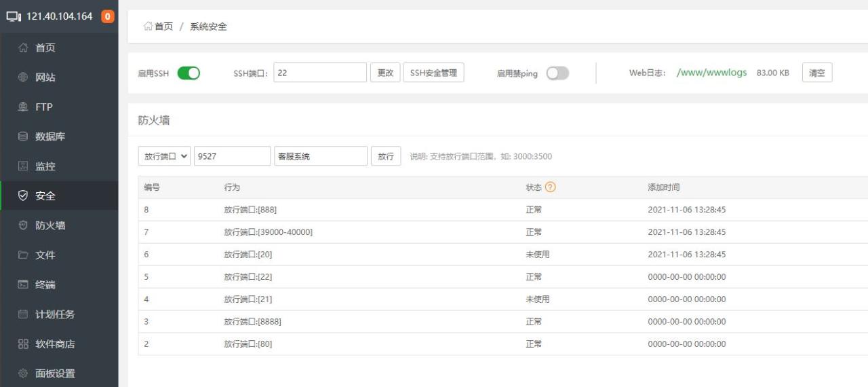Click the home icon beside 首页 in sidebar
This screenshot has width=868, height=387.
pyautogui.click(x=23, y=48)
